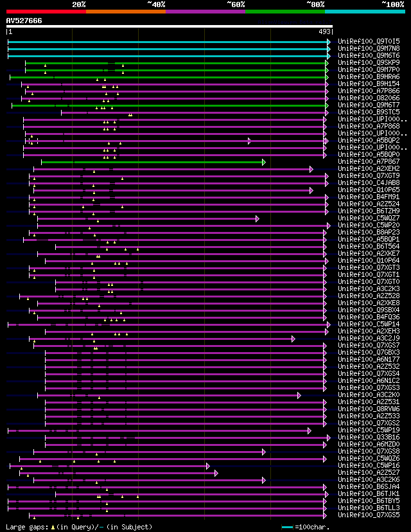This screenshot has height=532, width=411.
Task: Click the purple arrowhead of hit C5WQZ7
Action: pos(258,219)
